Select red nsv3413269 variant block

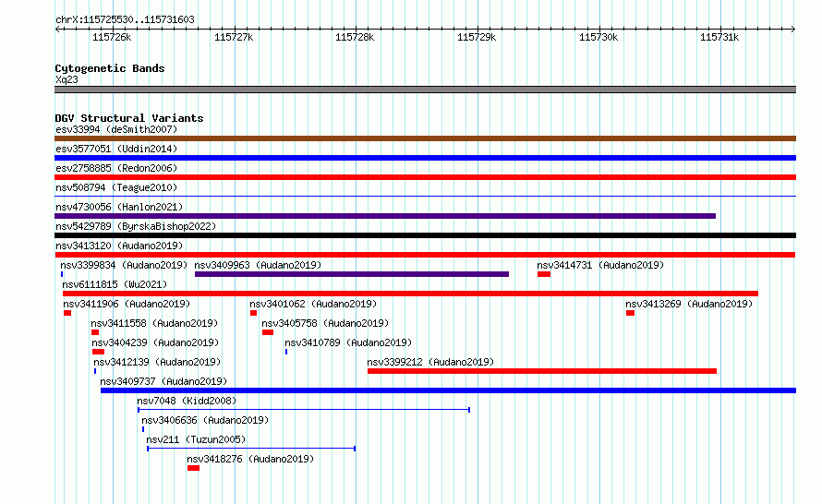pyautogui.click(x=630, y=313)
